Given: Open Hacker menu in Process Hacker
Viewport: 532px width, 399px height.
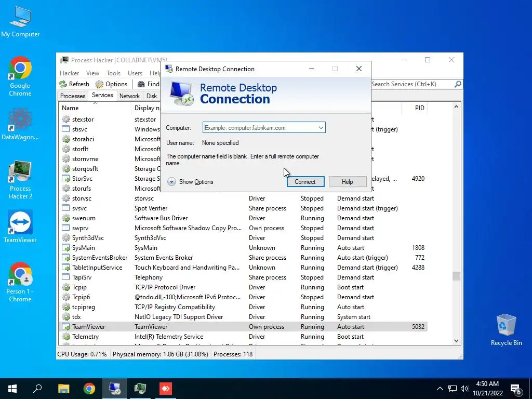Looking at the screenshot, I should click(69, 73).
